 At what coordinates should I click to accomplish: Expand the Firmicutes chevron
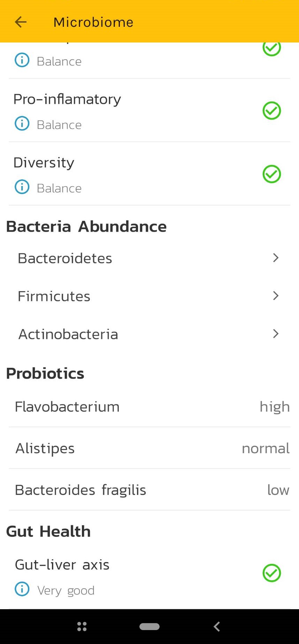[x=276, y=296]
